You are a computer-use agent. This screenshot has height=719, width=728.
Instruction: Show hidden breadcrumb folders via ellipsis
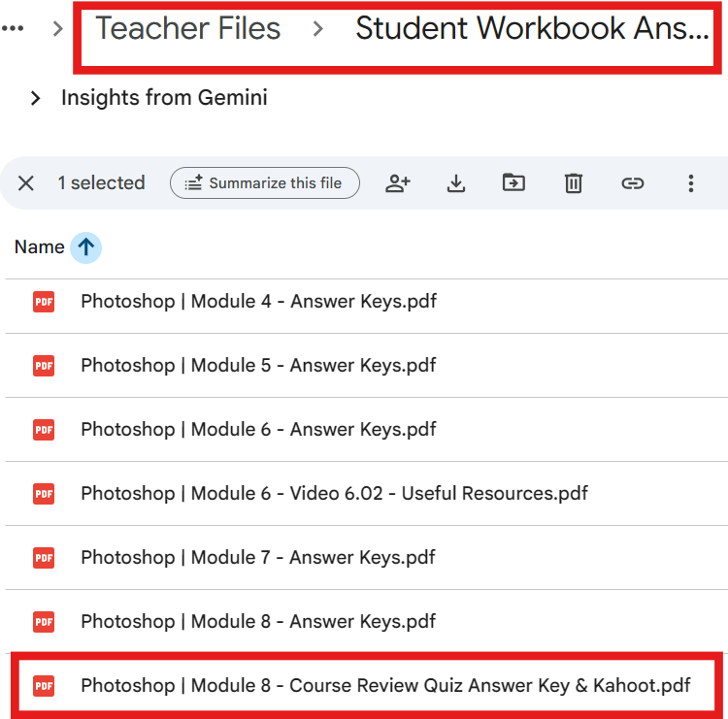point(13,28)
